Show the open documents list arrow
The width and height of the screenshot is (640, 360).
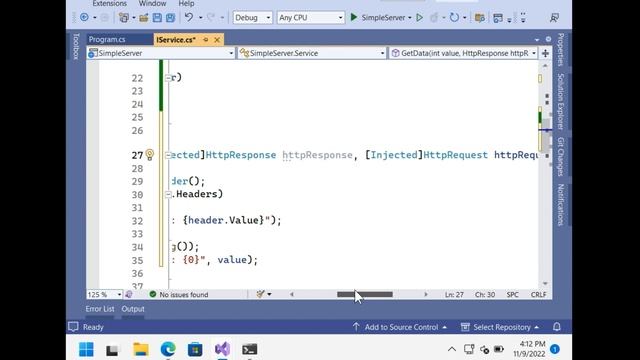tap(537, 40)
